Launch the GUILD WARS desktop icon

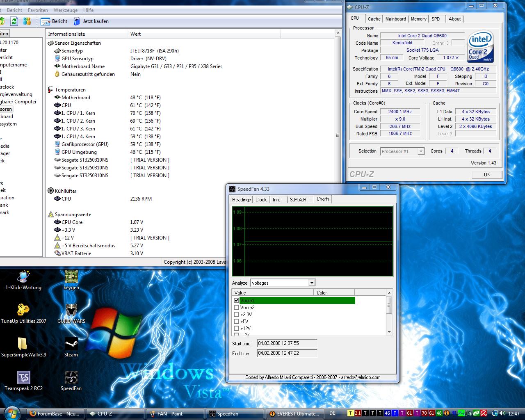(71, 314)
